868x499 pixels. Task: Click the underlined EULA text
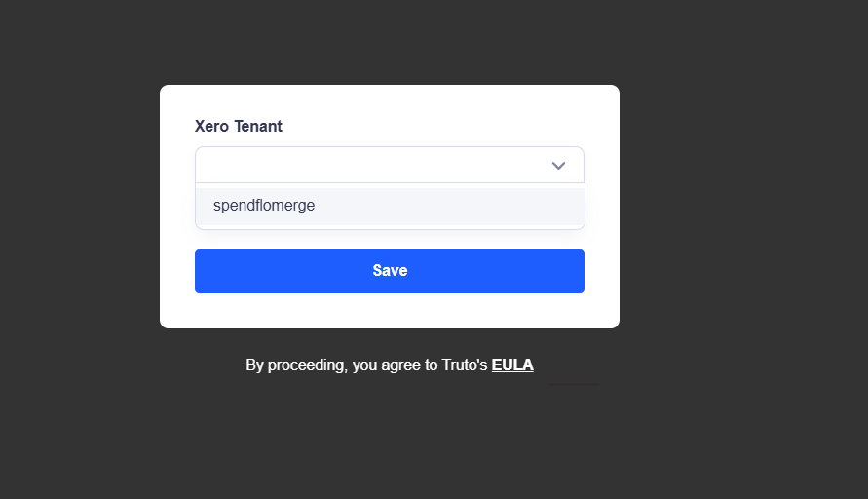[x=512, y=365]
